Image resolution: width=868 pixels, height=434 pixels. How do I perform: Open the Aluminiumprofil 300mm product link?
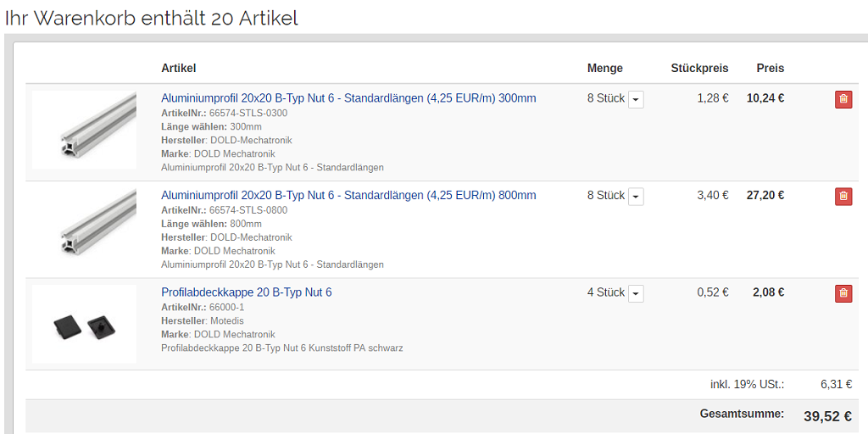348,98
